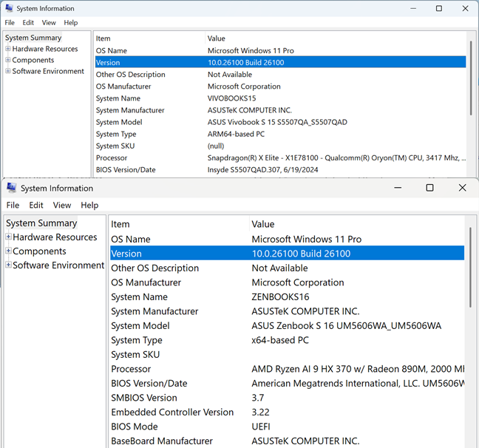Select the ZENBOOKS16 system name value
Viewport: 479px width, 448px height.
click(x=280, y=296)
